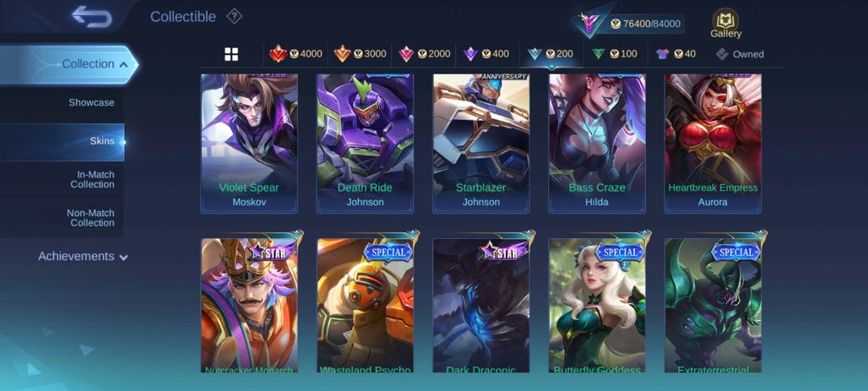Filter by the purple 400-point gem tier
Image resolution: width=868 pixels, height=391 pixels.
486,54
